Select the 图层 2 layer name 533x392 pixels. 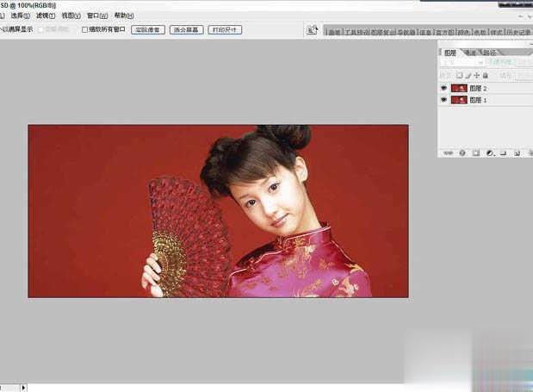tap(478, 89)
